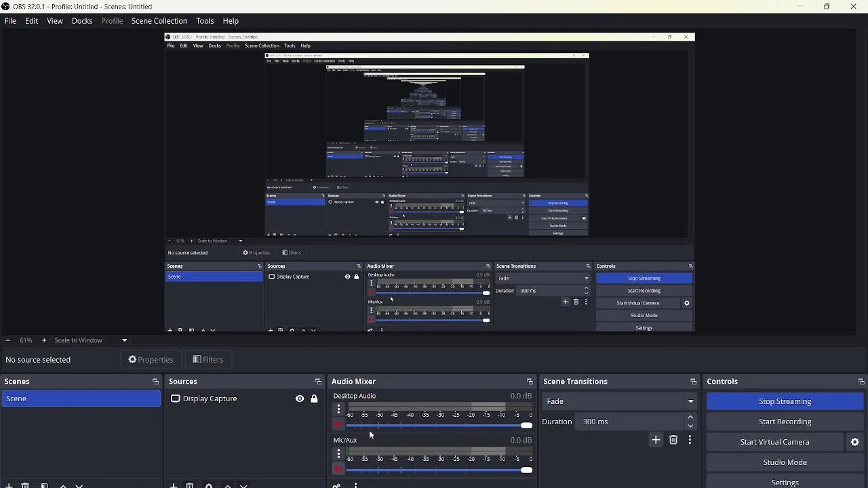Increase the transition duration with up arrow
Image resolution: width=868 pixels, height=488 pixels.
[690, 418]
